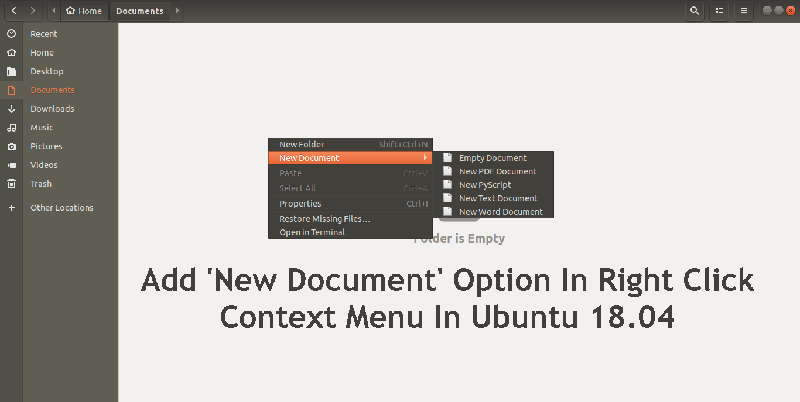Click the plus icon for Other Locations
800x402 pixels.
click(11, 208)
